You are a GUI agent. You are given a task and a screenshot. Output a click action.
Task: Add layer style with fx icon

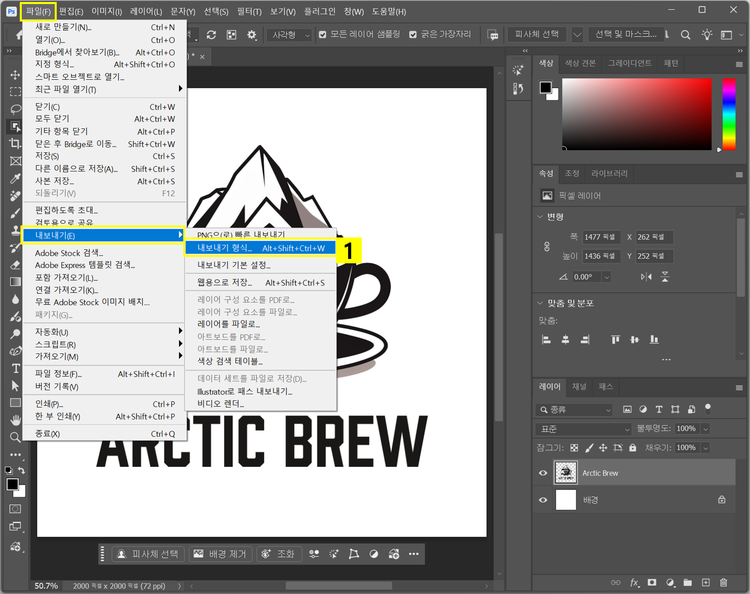pos(633,582)
